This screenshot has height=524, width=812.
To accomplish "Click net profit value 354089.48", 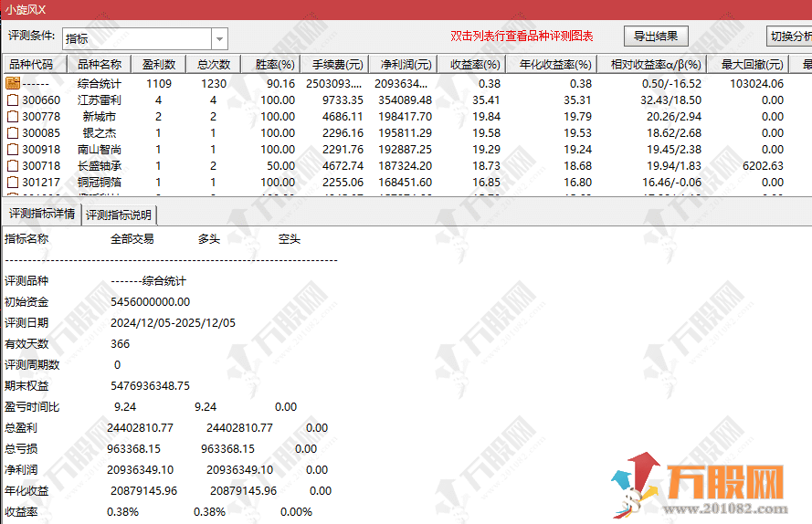I will click(405, 100).
